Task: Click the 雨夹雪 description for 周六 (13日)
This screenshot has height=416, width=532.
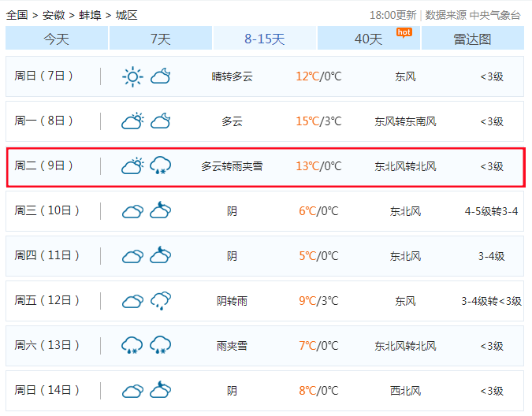Action: [232, 346]
